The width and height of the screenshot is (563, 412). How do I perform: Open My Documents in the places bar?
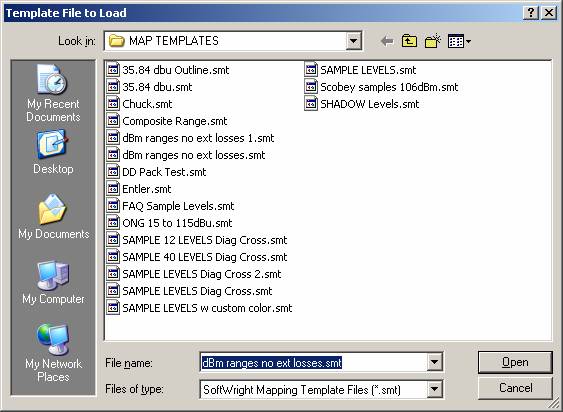coord(53,217)
